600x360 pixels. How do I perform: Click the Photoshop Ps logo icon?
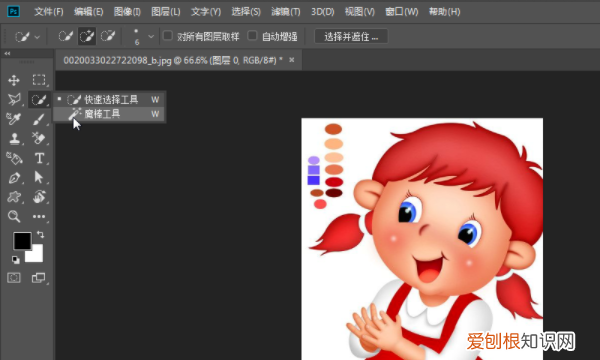13,11
